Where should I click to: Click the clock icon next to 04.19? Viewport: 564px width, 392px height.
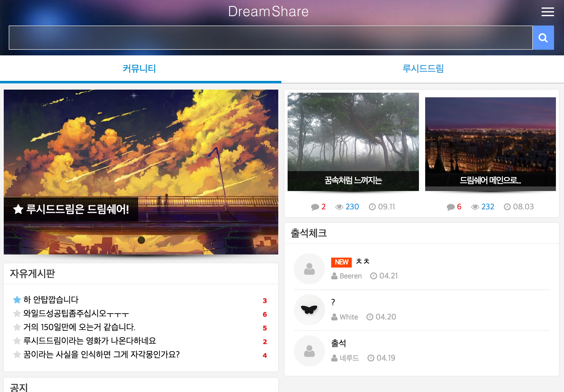tap(371, 358)
